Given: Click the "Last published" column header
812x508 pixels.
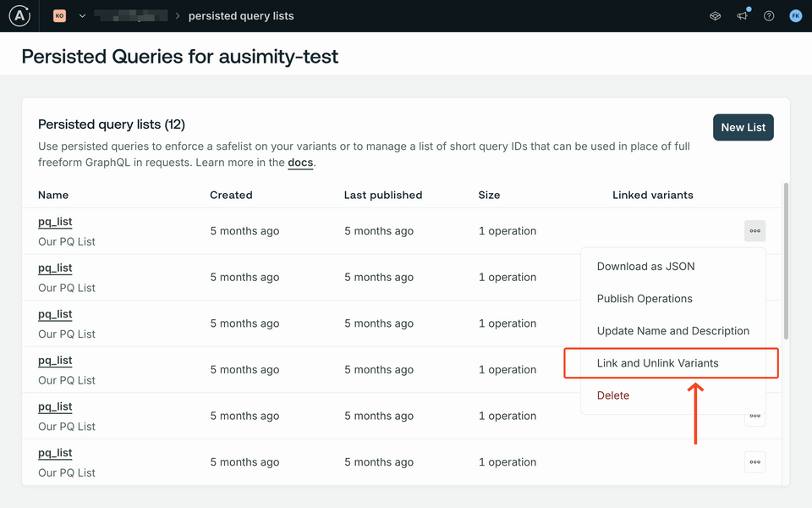Looking at the screenshot, I should (x=383, y=195).
